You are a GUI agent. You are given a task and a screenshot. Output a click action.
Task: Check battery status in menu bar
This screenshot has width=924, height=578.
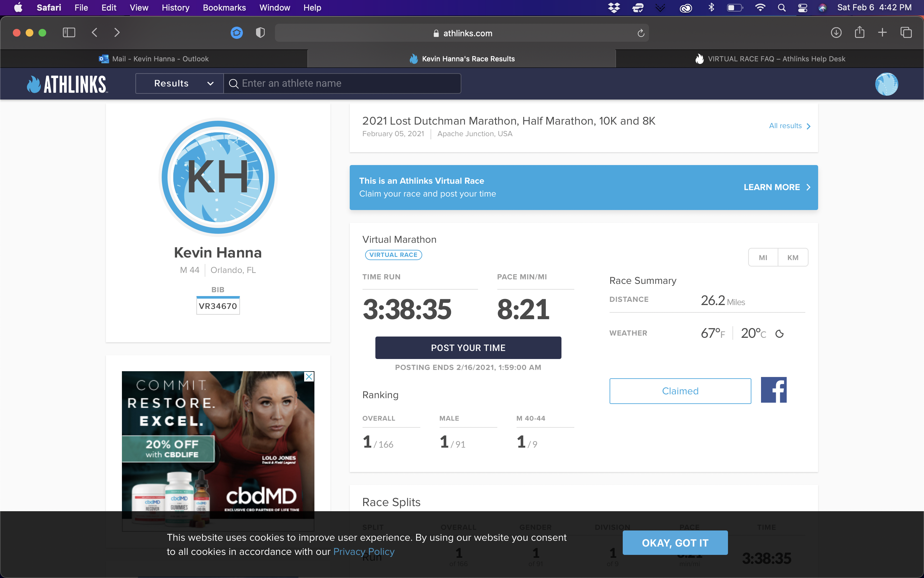(x=735, y=8)
